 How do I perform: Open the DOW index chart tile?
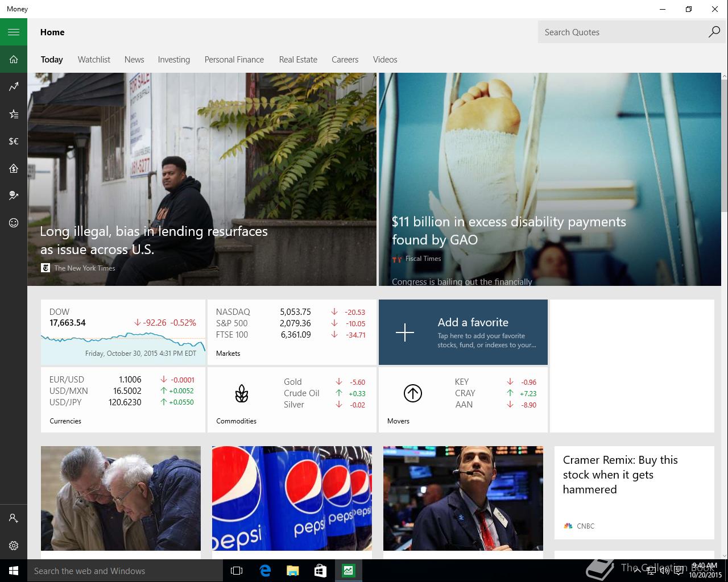(123, 332)
